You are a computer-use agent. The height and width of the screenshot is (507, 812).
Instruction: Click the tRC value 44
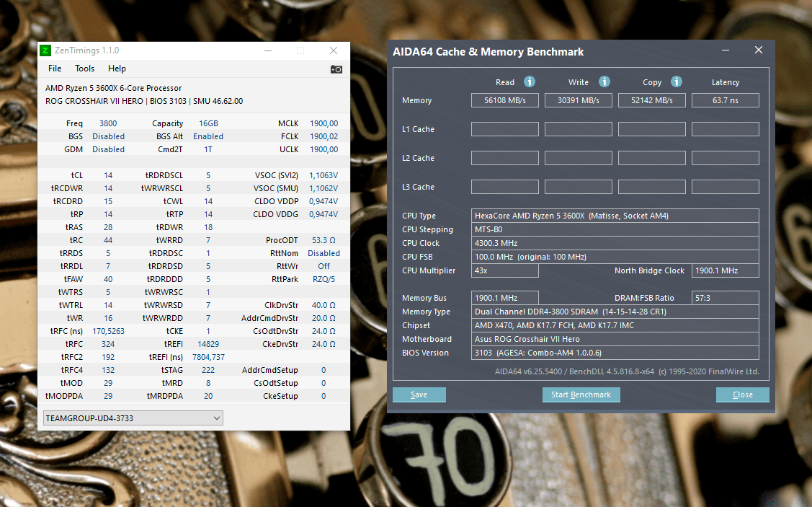(108, 240)
